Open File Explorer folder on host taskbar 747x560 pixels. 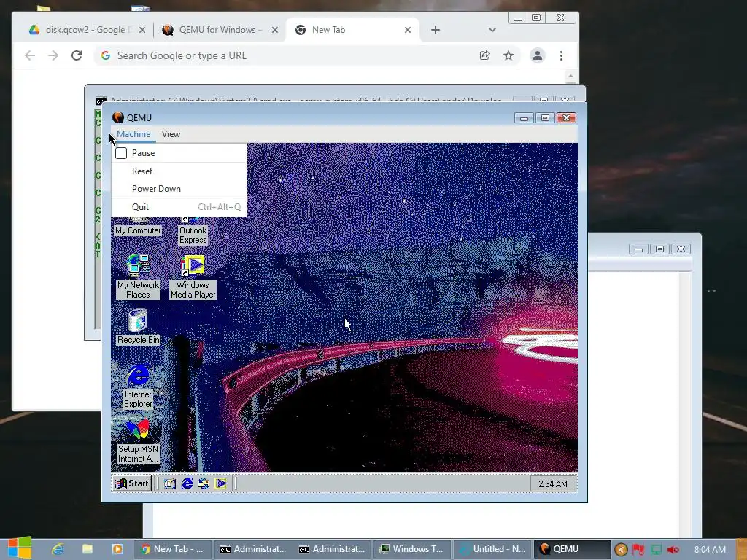tap(88, 549)
